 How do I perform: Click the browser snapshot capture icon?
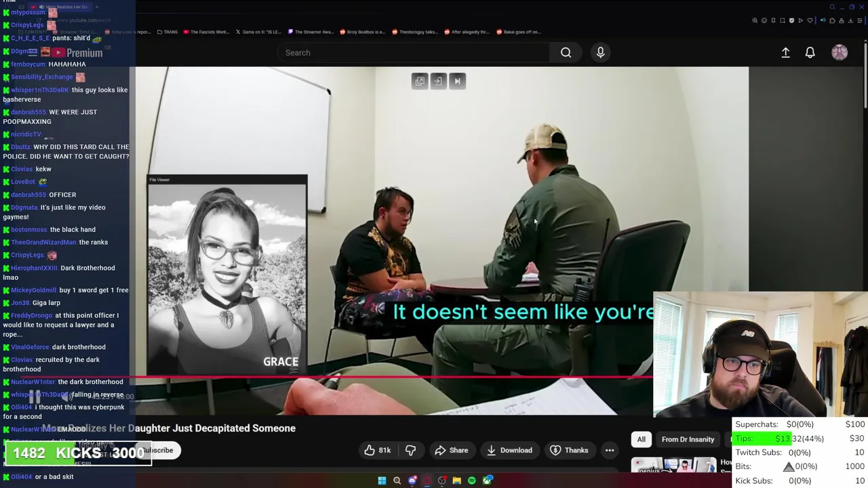point(783,20)
